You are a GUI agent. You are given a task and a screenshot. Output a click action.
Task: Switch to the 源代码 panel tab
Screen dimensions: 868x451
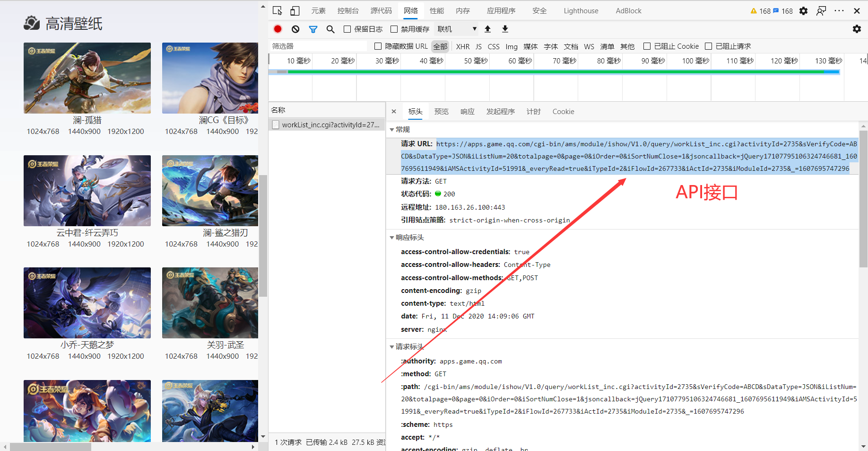pos(381,10)
